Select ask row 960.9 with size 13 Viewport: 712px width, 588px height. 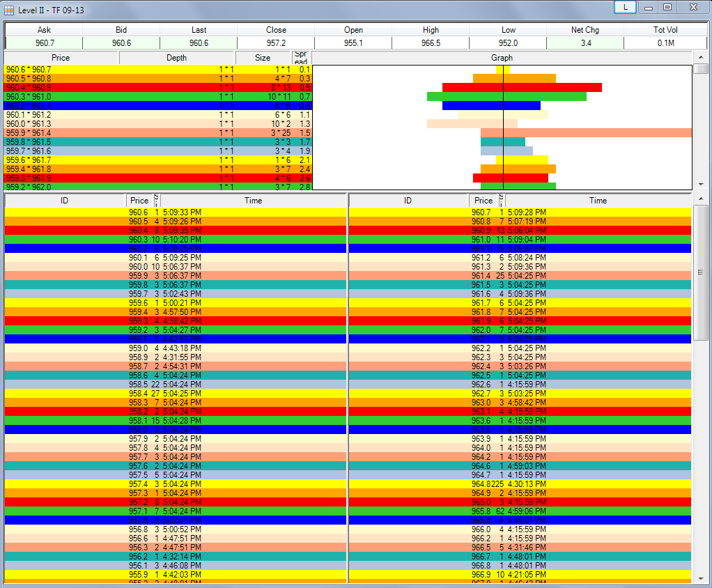click(520, 231)
